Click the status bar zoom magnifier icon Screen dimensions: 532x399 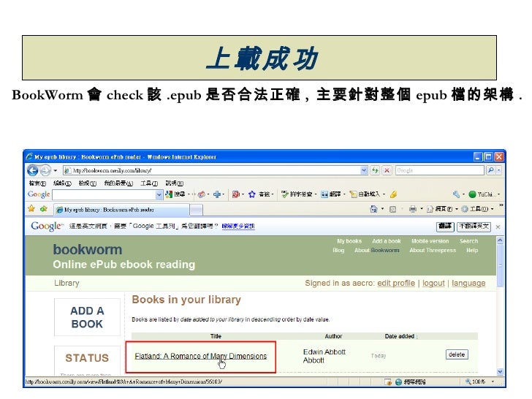468,381
